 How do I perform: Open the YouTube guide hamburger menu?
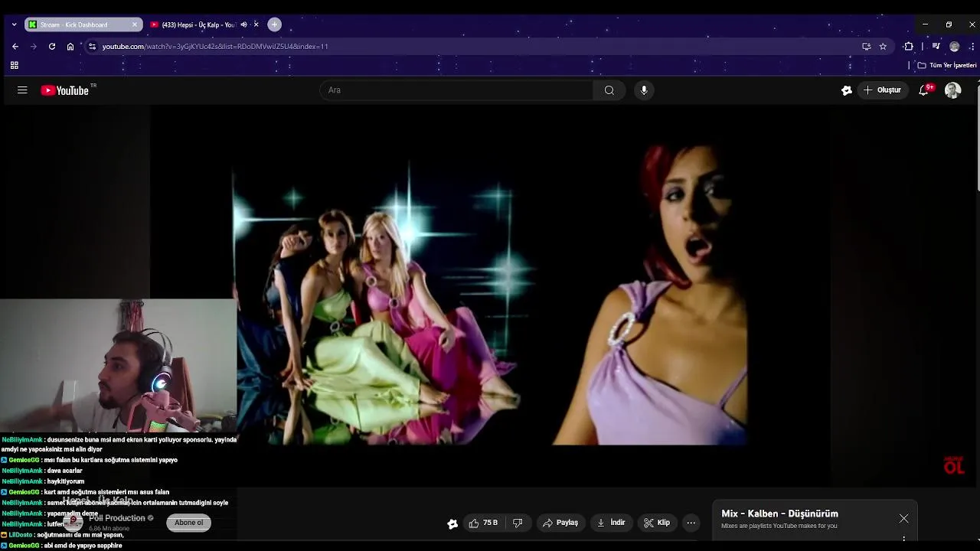tap(22, 90)
